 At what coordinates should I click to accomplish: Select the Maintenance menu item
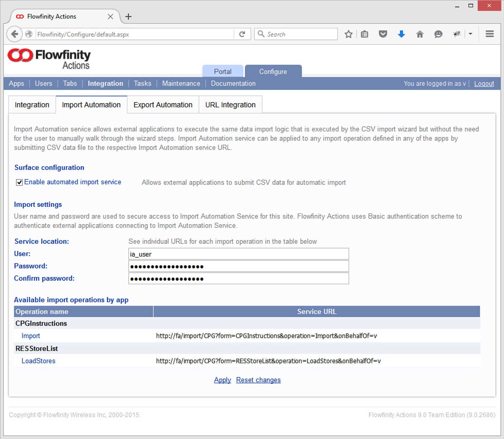tap(181, 83)
